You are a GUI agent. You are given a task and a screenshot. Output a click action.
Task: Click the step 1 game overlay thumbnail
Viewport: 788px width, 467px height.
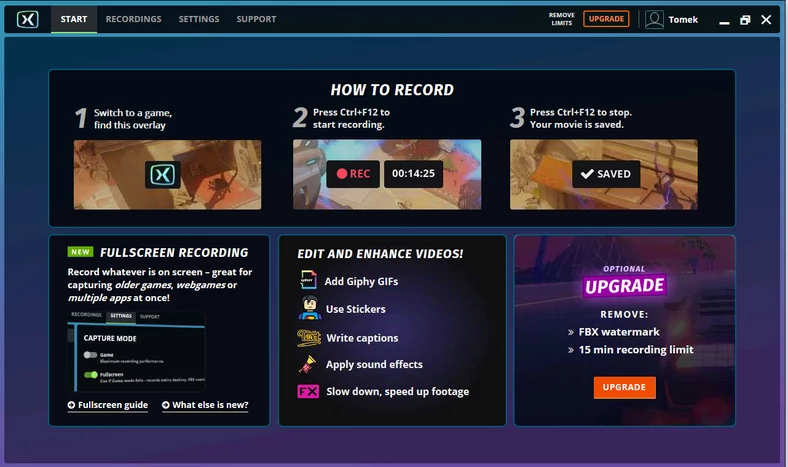coord(167,174)
